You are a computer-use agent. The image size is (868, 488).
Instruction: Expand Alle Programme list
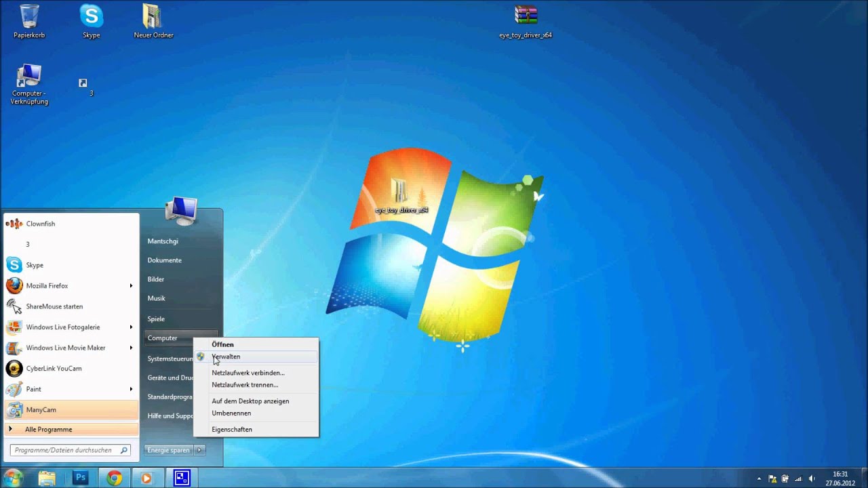71,429
